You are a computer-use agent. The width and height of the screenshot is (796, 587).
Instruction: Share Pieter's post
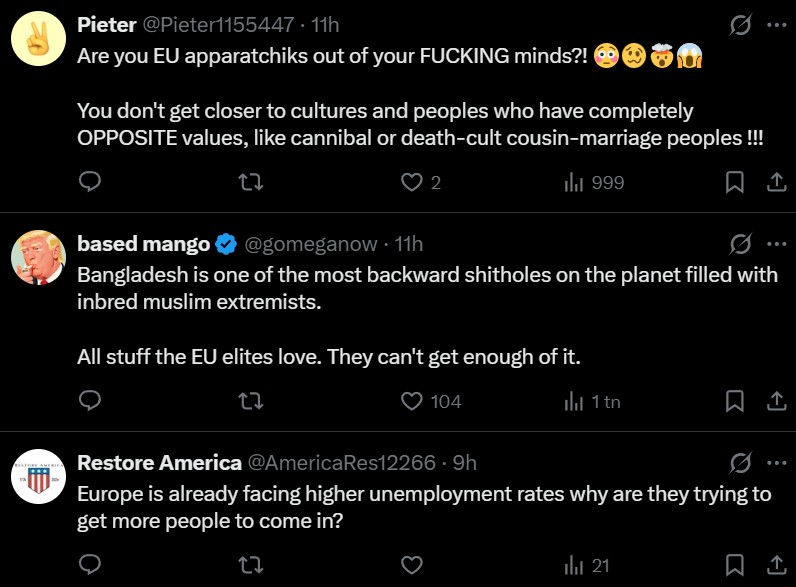point(774,182)
